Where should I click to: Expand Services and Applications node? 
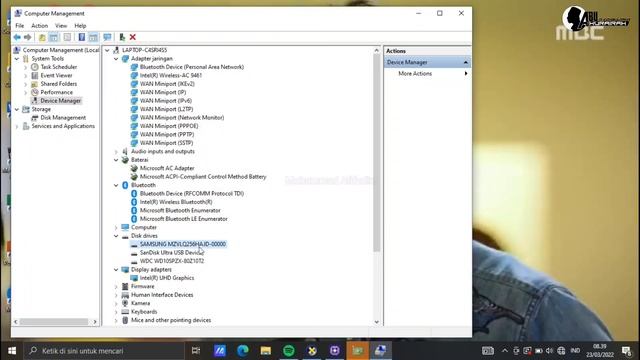[x=17, y=127]
